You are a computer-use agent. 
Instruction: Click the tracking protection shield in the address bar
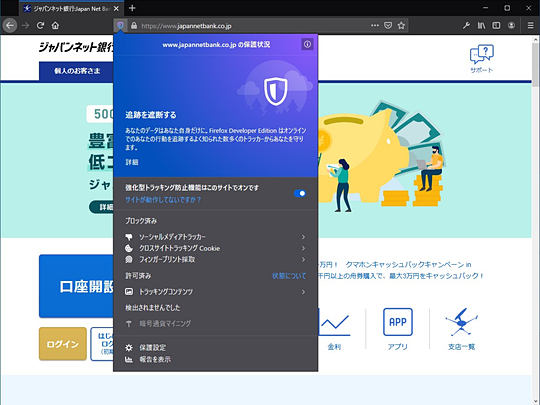point(120,25)
